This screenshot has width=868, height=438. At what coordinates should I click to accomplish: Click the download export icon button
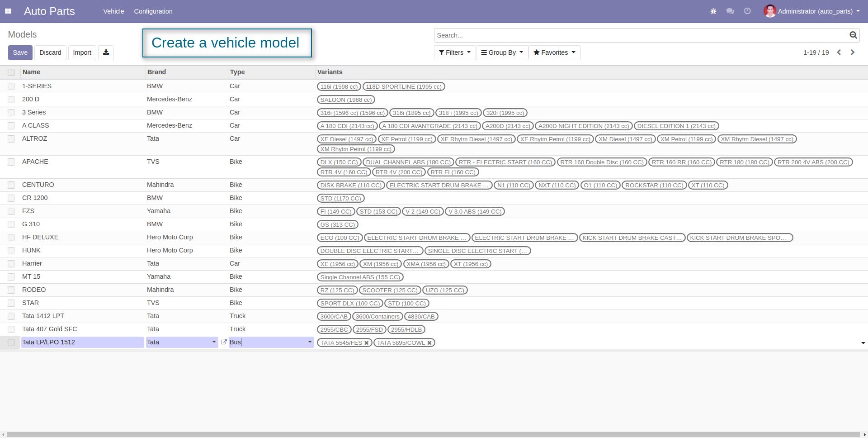106,52
